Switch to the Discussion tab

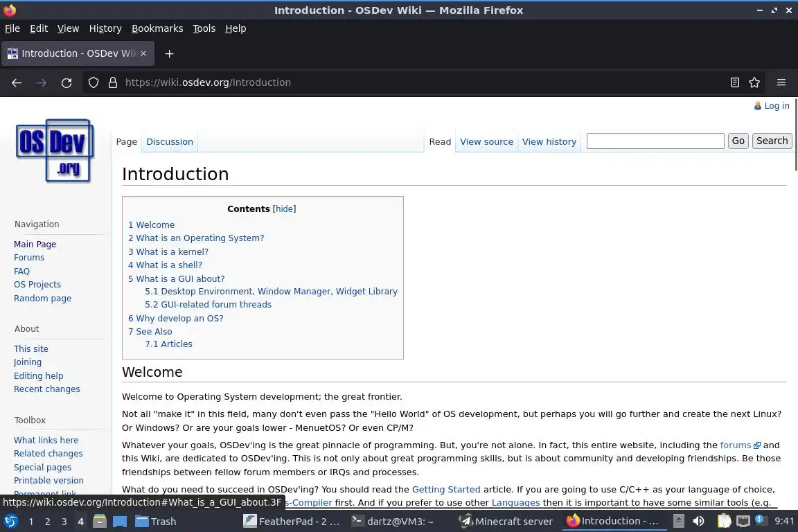[170, 141]
